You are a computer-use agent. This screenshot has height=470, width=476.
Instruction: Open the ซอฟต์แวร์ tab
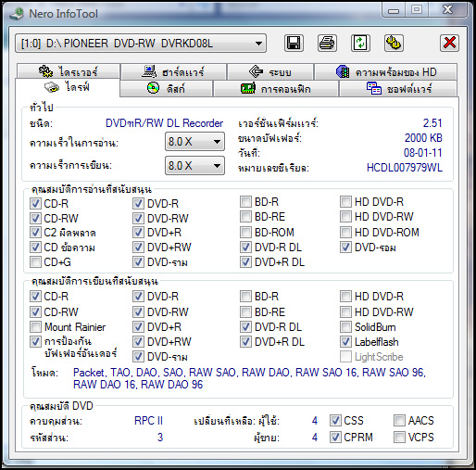coord(398,89)
